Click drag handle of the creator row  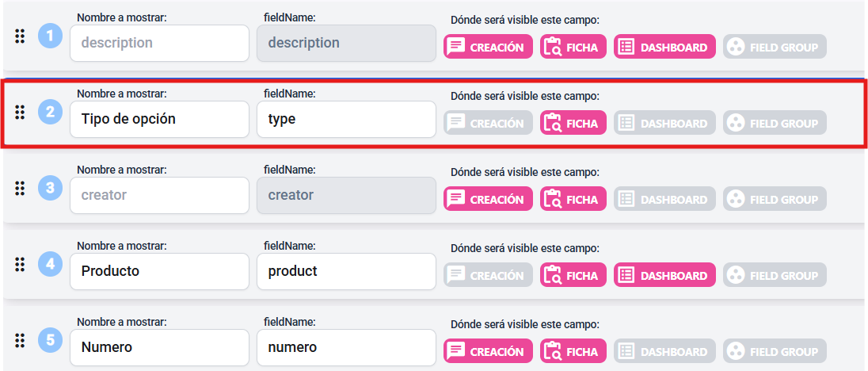point(21,189)
